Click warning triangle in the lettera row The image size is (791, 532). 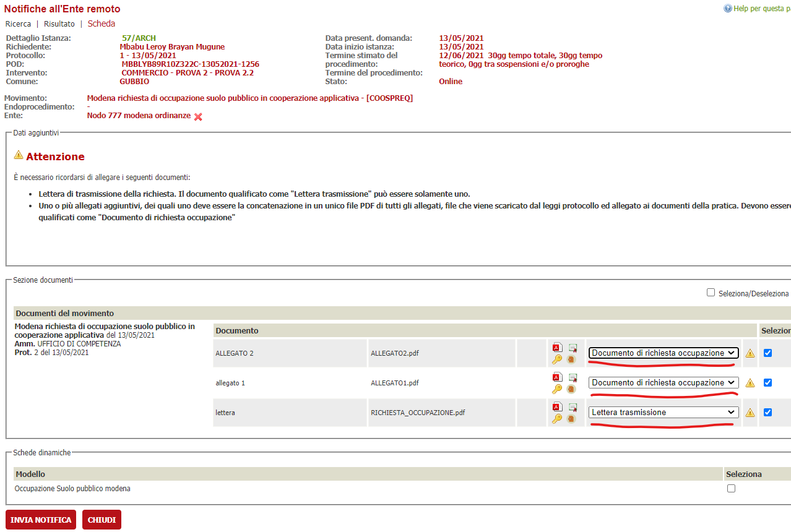[750, 413]
